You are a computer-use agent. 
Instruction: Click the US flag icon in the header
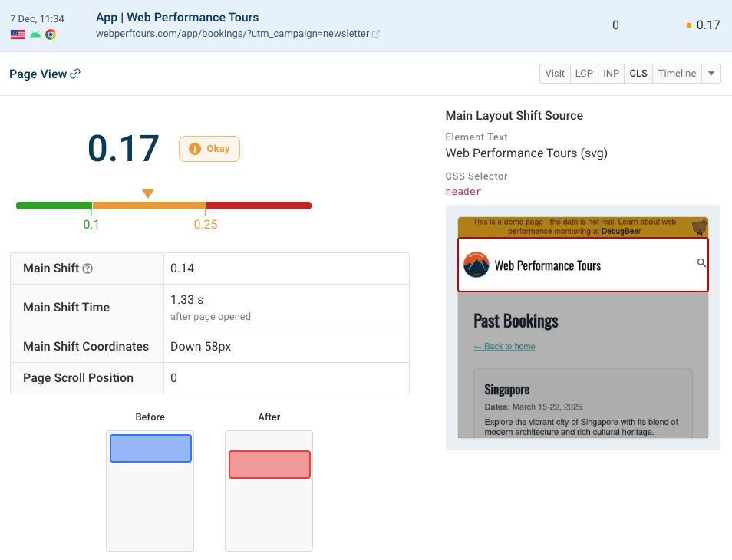click(17, 35)
